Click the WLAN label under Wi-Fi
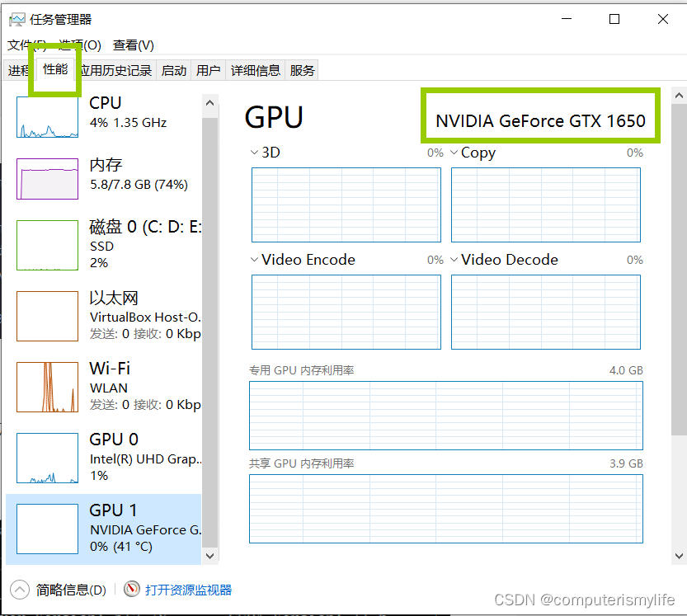Viewport: 687px width, 616px height. click(109, 388)
